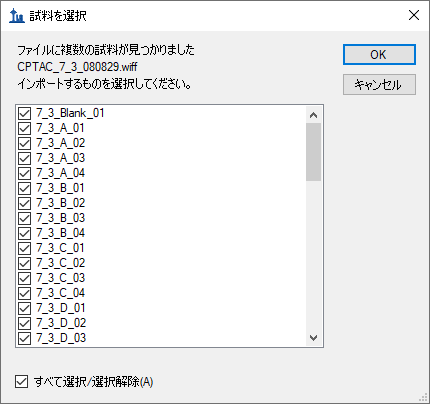Uncheck sample 7_3_C_01
Image resolution: width=430 pixels, height=404 pixels.
[x=24, y=248]
